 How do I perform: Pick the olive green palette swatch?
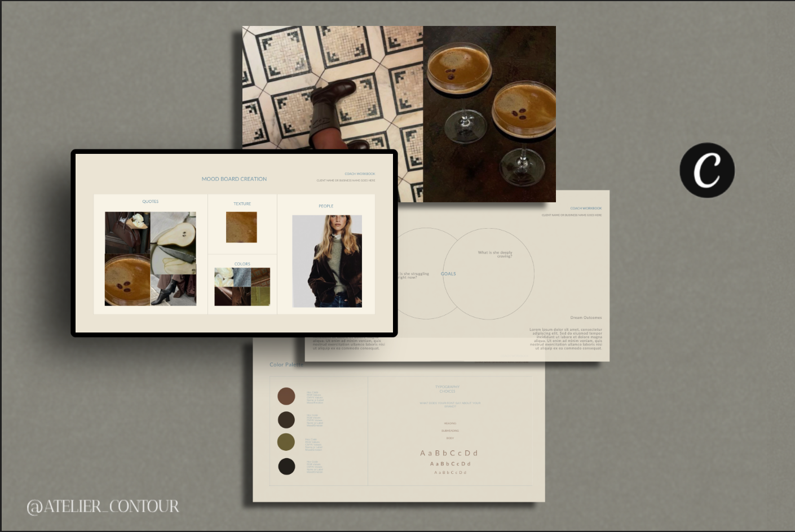coord(286,442)
